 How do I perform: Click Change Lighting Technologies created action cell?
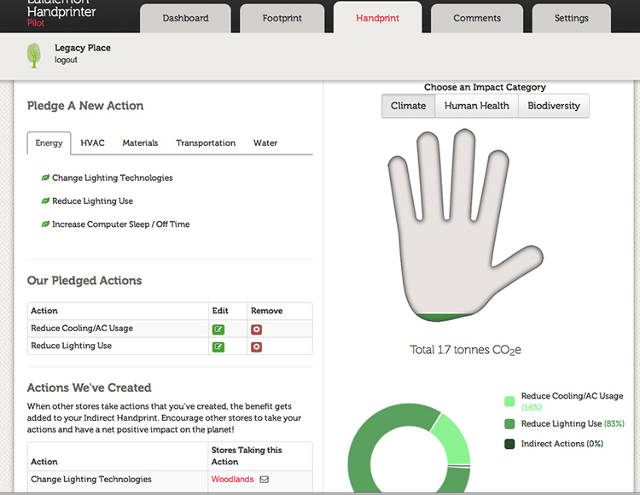118,479
